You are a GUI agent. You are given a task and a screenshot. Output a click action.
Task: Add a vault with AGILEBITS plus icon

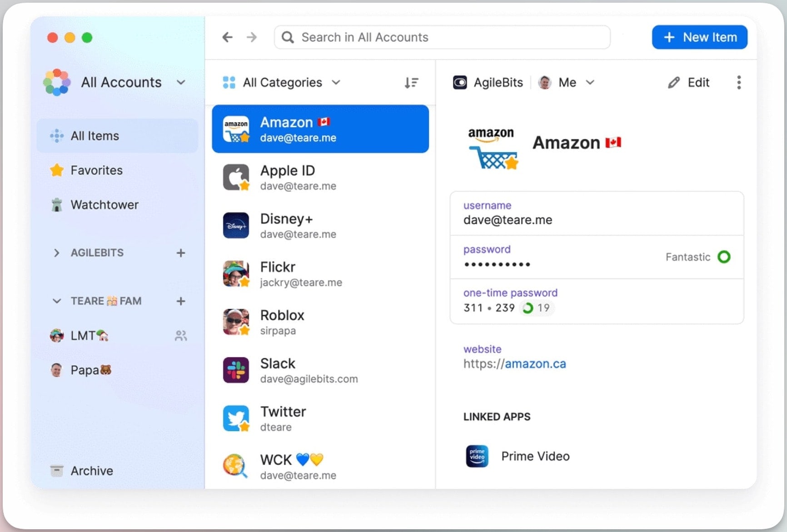(181, 253)
